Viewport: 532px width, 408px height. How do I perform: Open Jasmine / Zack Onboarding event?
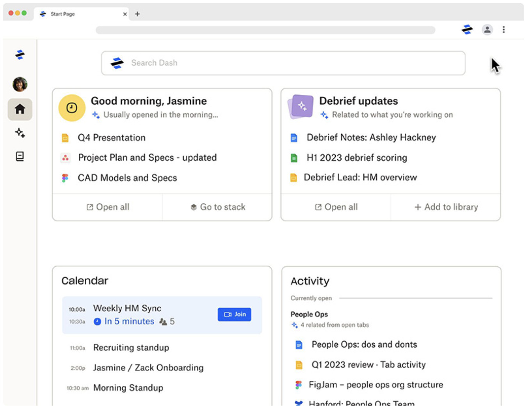148,368
